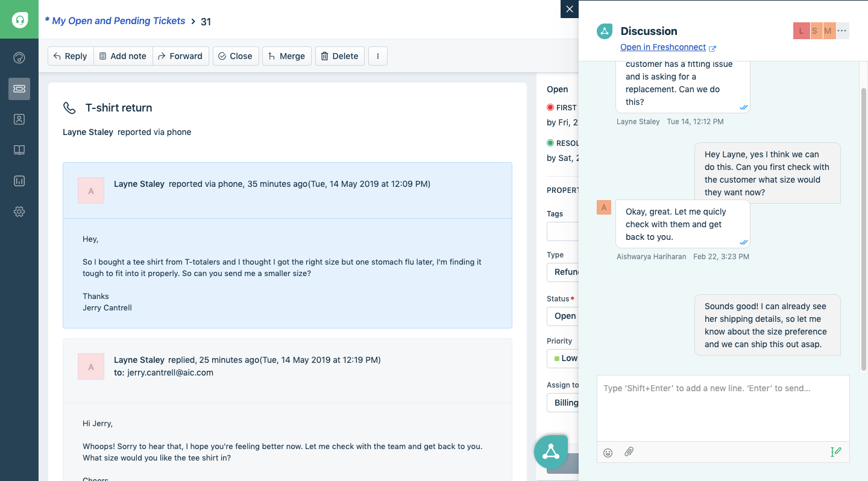
Task: Click the red L avatar swatch in Discussion header
Action: click(x=800, y=30)
